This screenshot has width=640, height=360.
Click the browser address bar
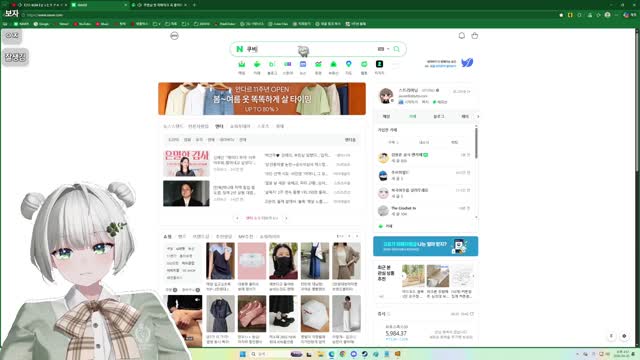(286, 15)
